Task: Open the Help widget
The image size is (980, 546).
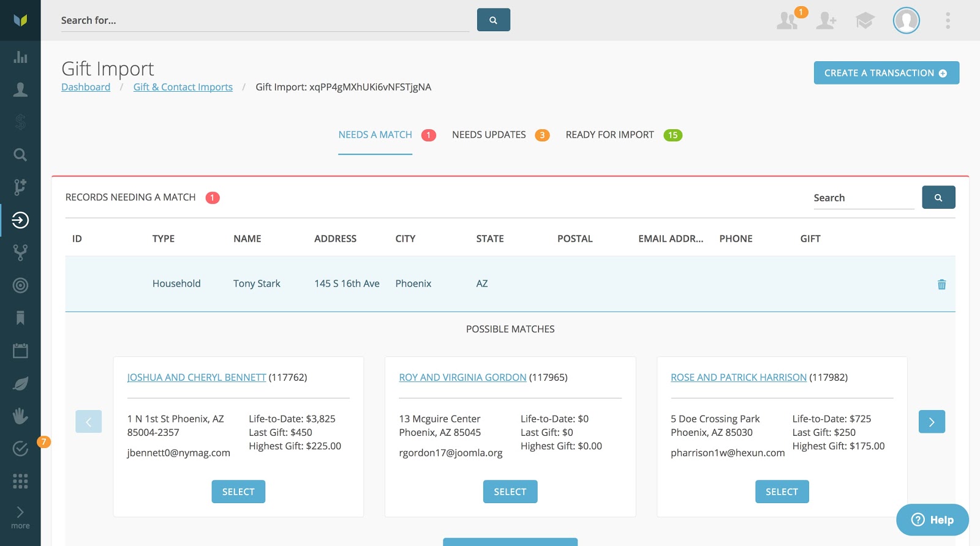Action: [x=932, y=520]
